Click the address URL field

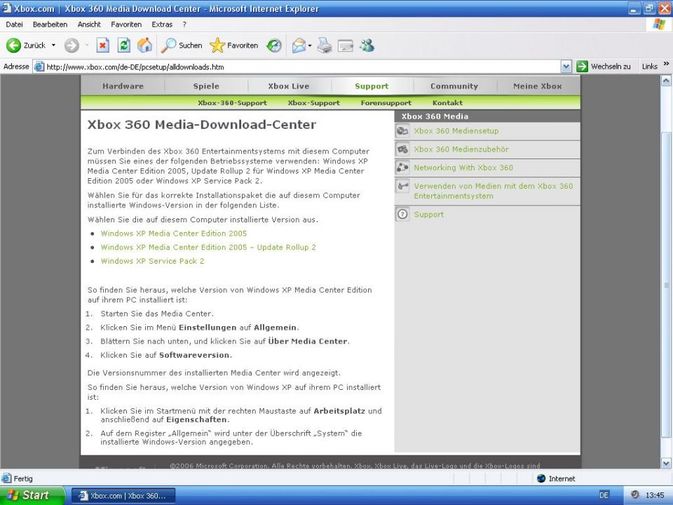tap(296, 67)
